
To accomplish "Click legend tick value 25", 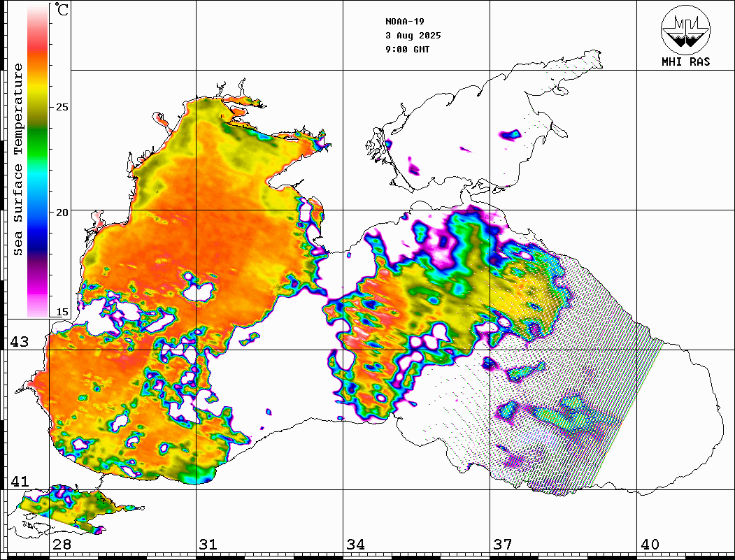I will tap(62, 107).
